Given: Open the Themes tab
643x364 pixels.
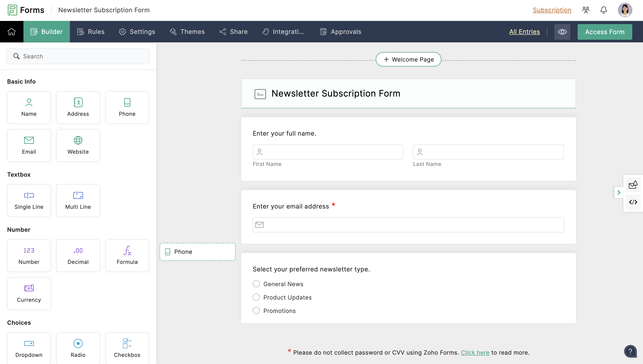Looking at the screenshot, I should (187, 32).
